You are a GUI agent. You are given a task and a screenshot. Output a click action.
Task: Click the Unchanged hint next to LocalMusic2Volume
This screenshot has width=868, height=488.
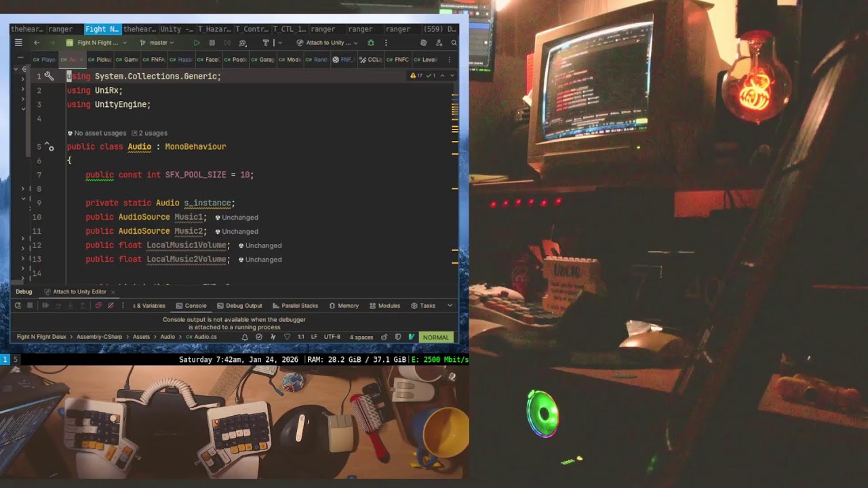[260, 260]
